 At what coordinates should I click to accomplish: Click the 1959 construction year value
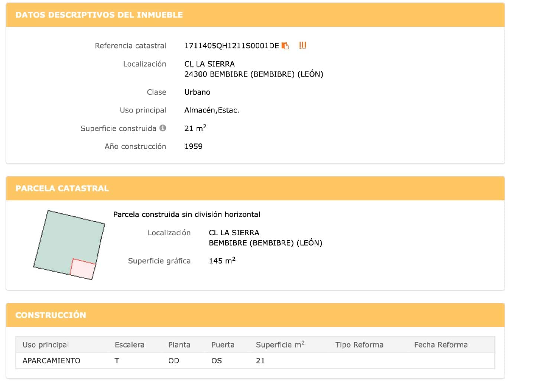click(x=194, y=146)
